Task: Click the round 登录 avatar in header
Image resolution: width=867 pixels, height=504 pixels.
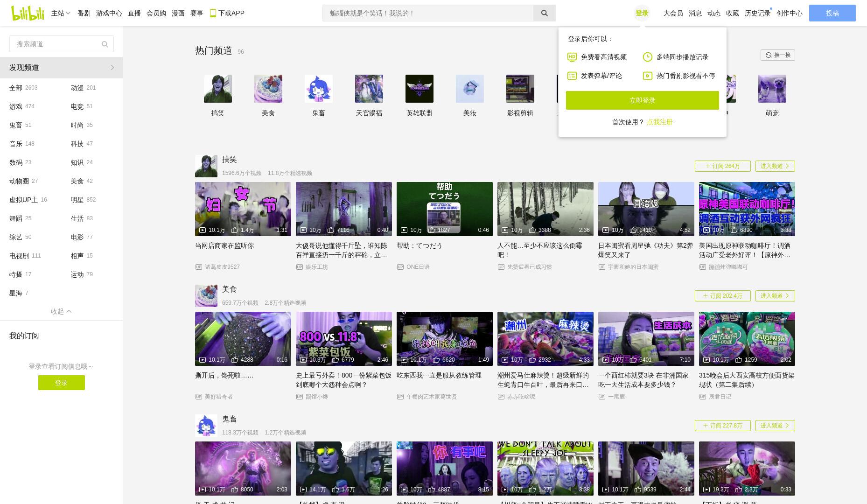Action: (x=642, y=13)
